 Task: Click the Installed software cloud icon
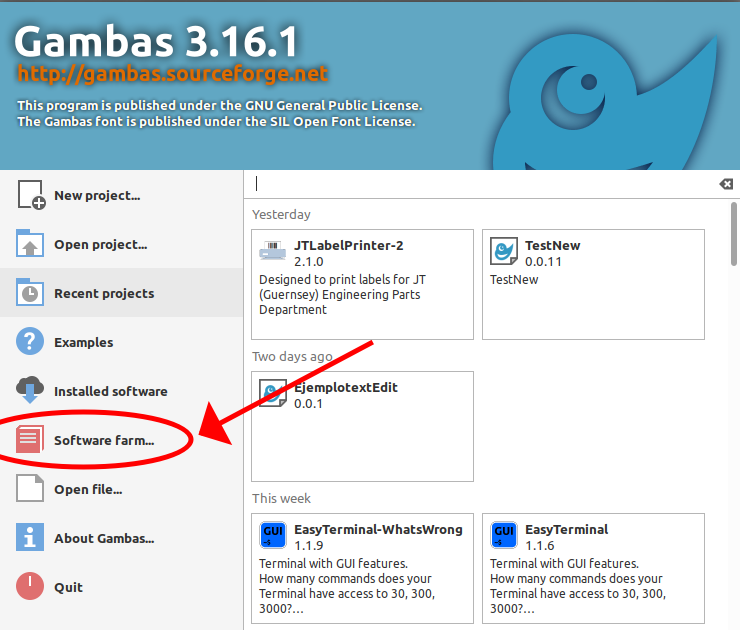click(30, 390)
